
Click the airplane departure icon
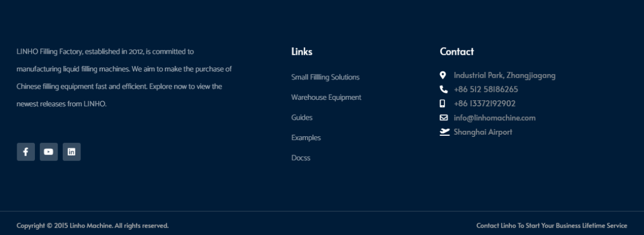[x=444, y=132]
